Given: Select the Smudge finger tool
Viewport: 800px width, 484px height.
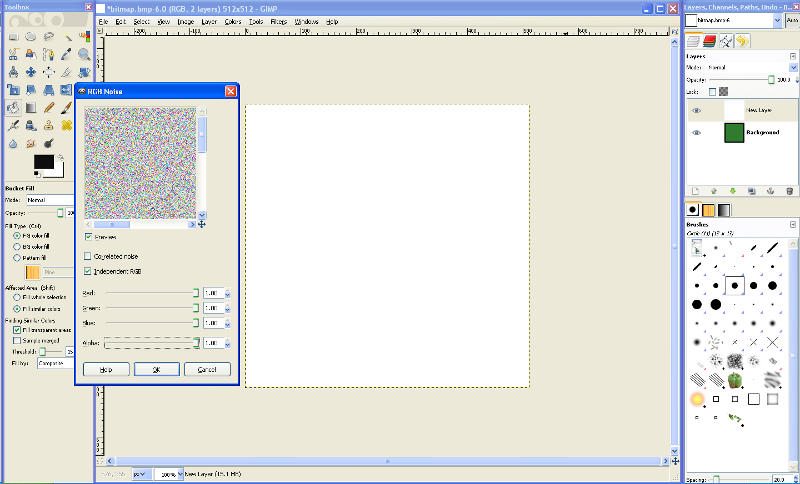Looking at the screenshot, I should point(31,143).
